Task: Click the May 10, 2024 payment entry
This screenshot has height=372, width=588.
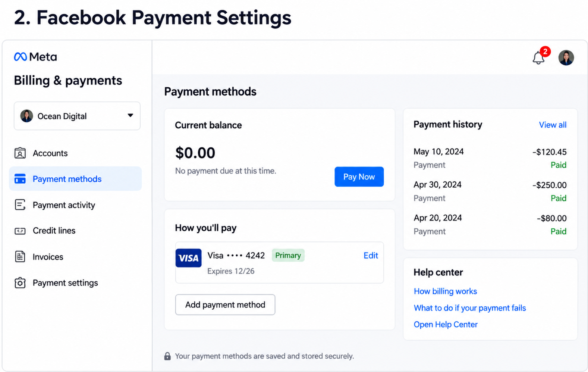Action: pyautogui.click(x=490, y=158)
